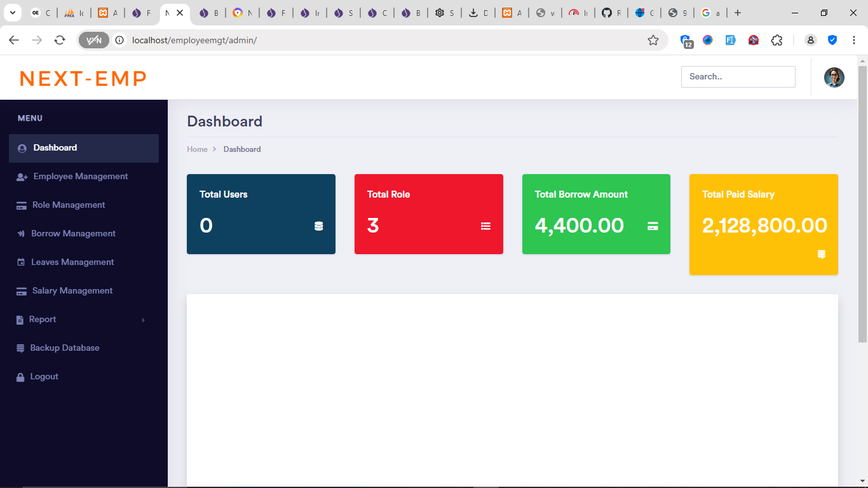Open the browser tab search dropdown
Viewport: 868px width, 488px height.
tap(13, 13)
